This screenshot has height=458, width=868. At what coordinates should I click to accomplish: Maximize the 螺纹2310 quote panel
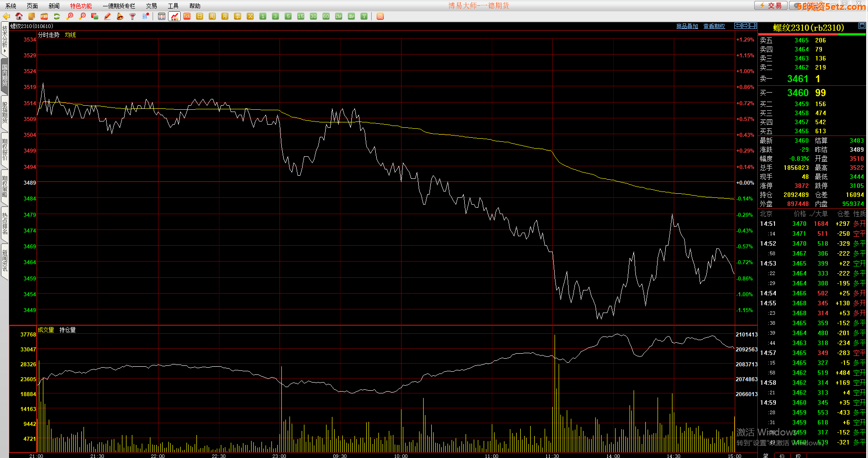[862, 26]
